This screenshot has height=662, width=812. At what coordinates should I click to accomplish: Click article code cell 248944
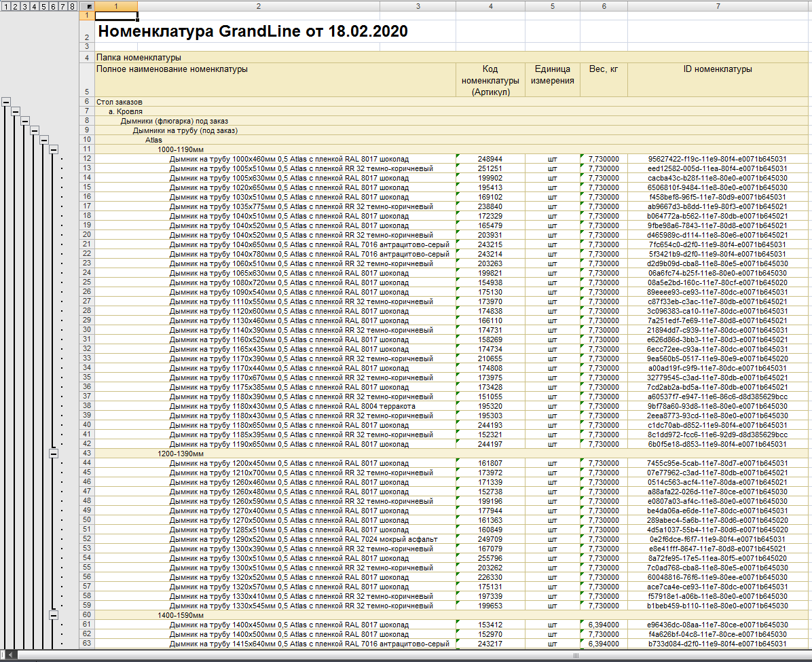[490, 159]
